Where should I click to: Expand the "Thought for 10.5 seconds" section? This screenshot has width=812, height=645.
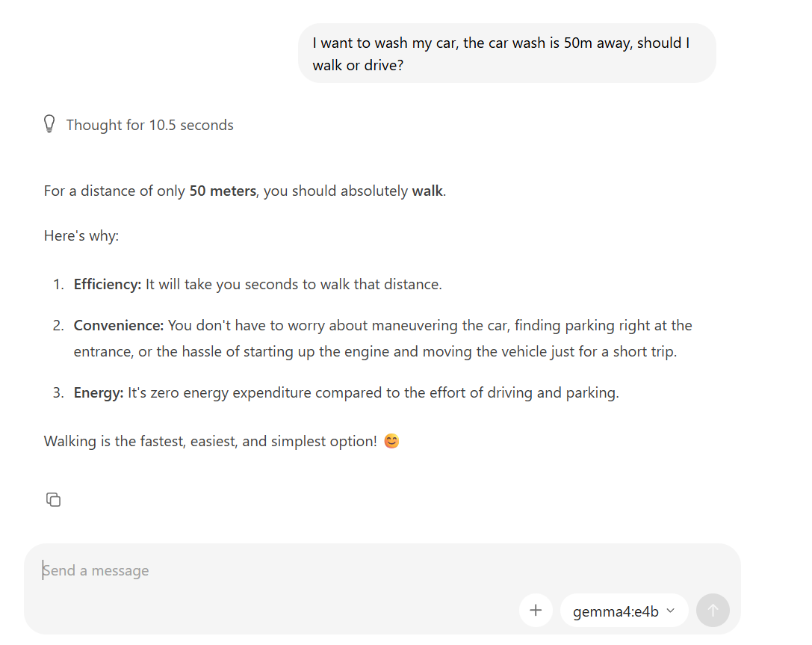coord(149,125)
